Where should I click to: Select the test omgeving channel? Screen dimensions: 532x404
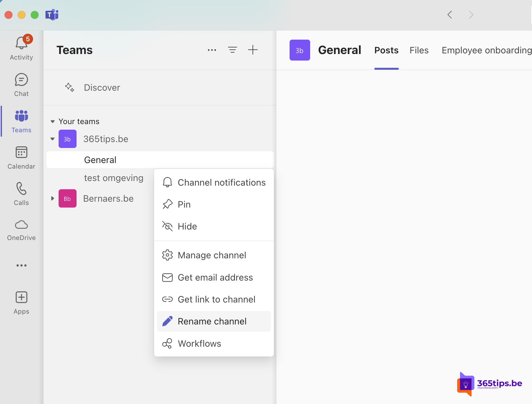113,178
